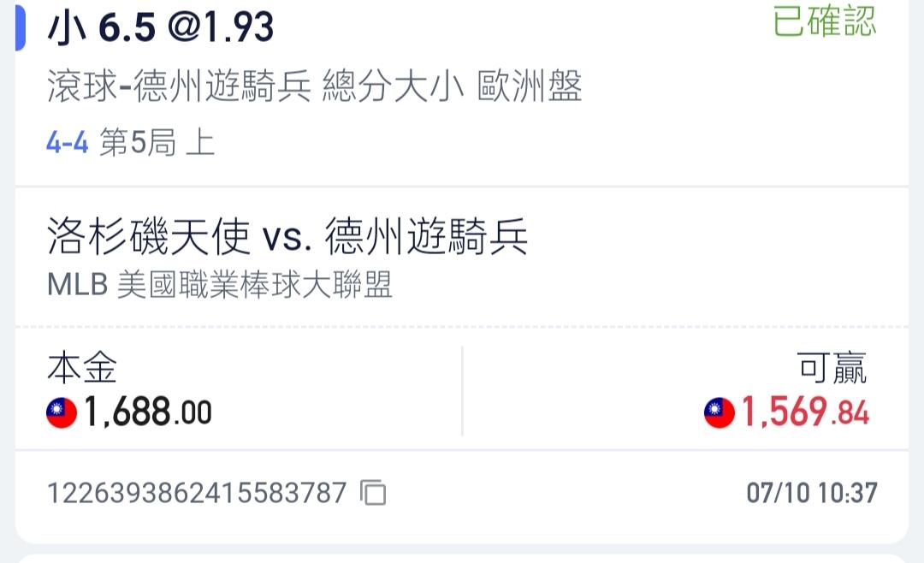Image resolution: width=924 pixels, height=563 pixels.
Task: Tap the dashed divider under the league name
Action: pyautogui.click(x=462, y=327)
